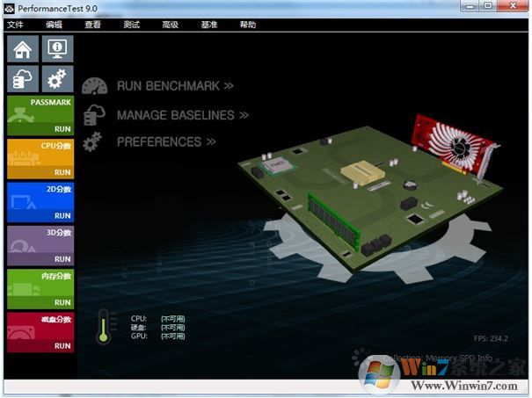Click the cloud database baselines icon in sidebar
Viewport: 532px width, 398px height.
23,79
